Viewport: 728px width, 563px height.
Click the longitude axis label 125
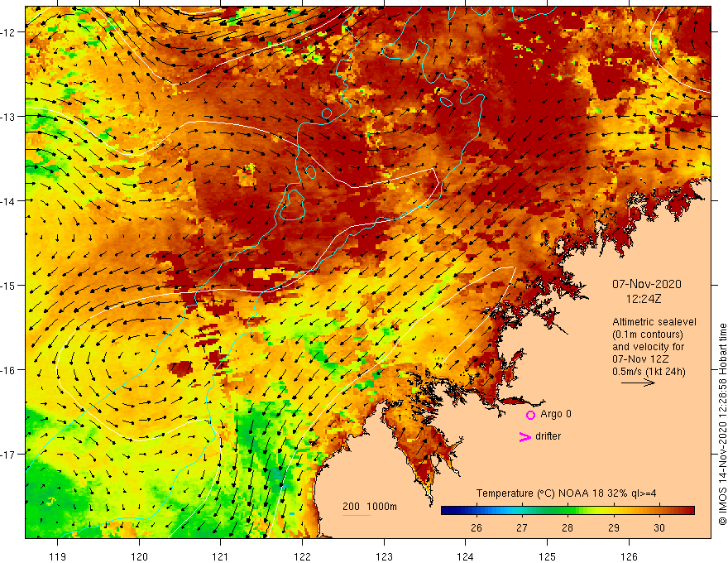[547, 556]
